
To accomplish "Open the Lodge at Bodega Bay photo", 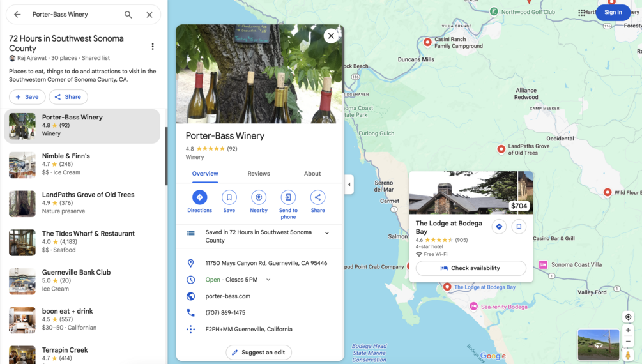I will 462,192.
